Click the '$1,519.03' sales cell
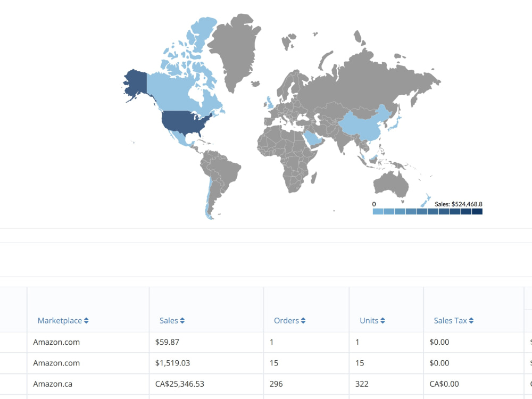This screenshot has width=532, height=399. [x=206, y=363]
